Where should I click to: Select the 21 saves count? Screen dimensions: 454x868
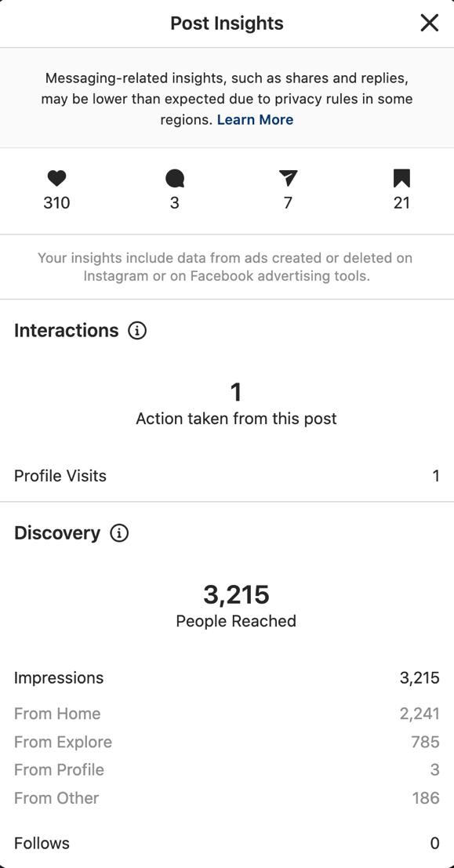(401, 203)
